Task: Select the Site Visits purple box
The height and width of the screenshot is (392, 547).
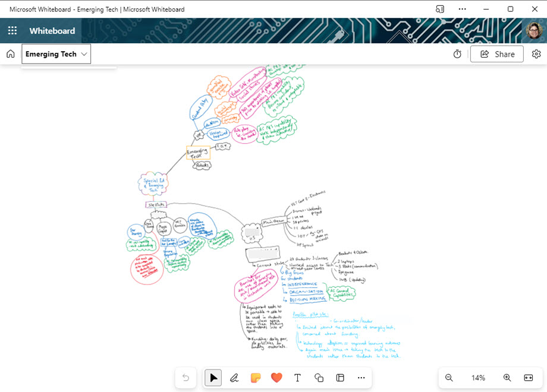Action: (156, 204)
